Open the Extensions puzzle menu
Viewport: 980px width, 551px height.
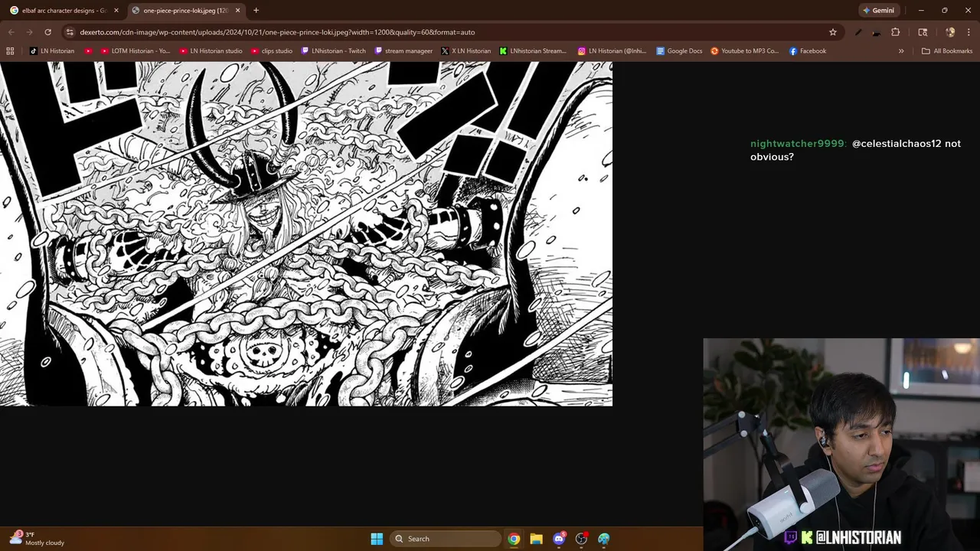(896, 32)
